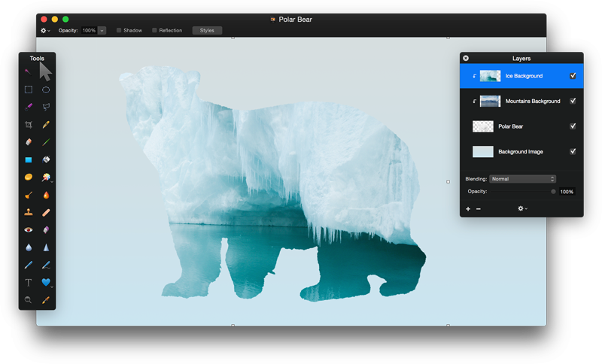
Task: Hide the Mountains Background layer
Action: (x=573, y=101)
